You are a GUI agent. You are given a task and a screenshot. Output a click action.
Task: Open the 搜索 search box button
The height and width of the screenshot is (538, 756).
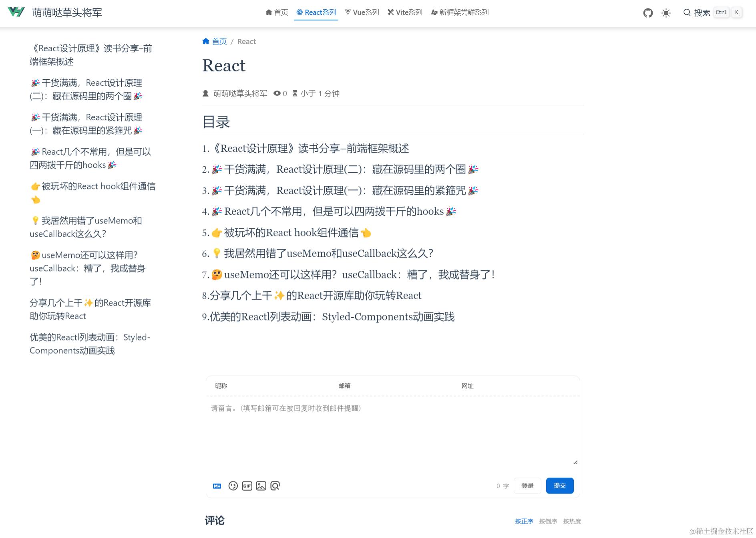coord(712,13)
